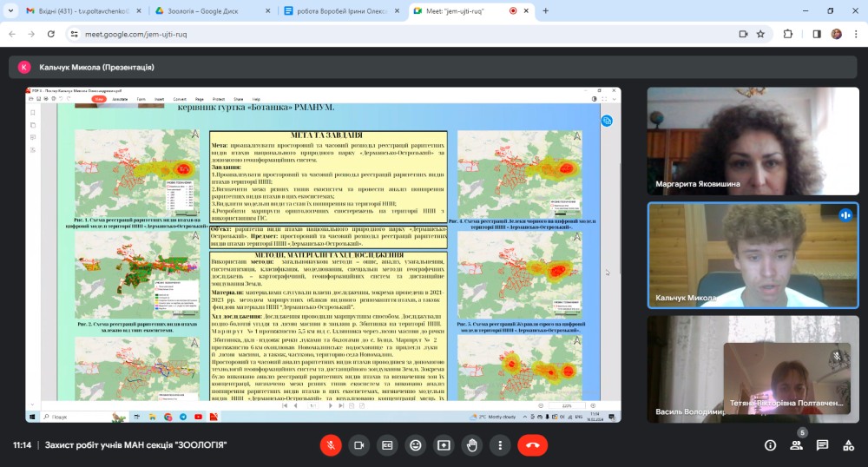Show the participants people panel

point(796,445)
